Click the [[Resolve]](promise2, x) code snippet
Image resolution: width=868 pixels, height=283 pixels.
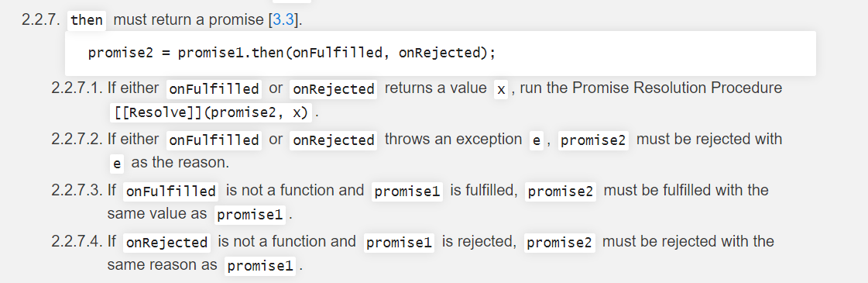pyautogui.click(x=211, y=112)
